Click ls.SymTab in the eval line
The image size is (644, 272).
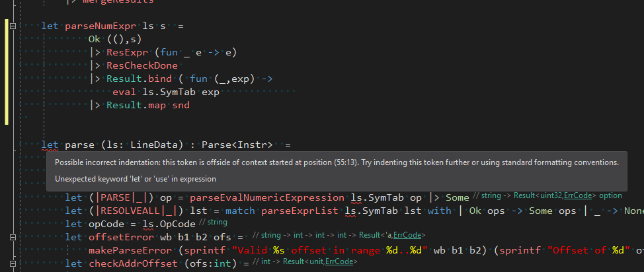point(169,92)
